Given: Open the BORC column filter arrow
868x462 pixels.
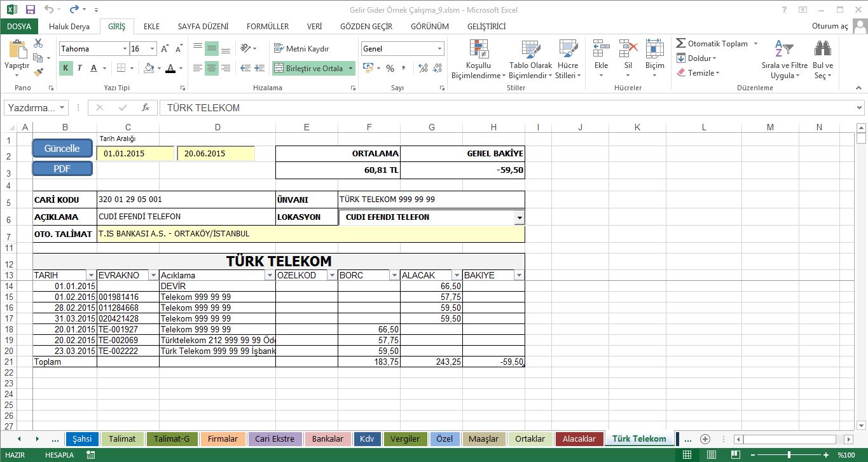Looking at the screenshot, I should tap(394, 275).
